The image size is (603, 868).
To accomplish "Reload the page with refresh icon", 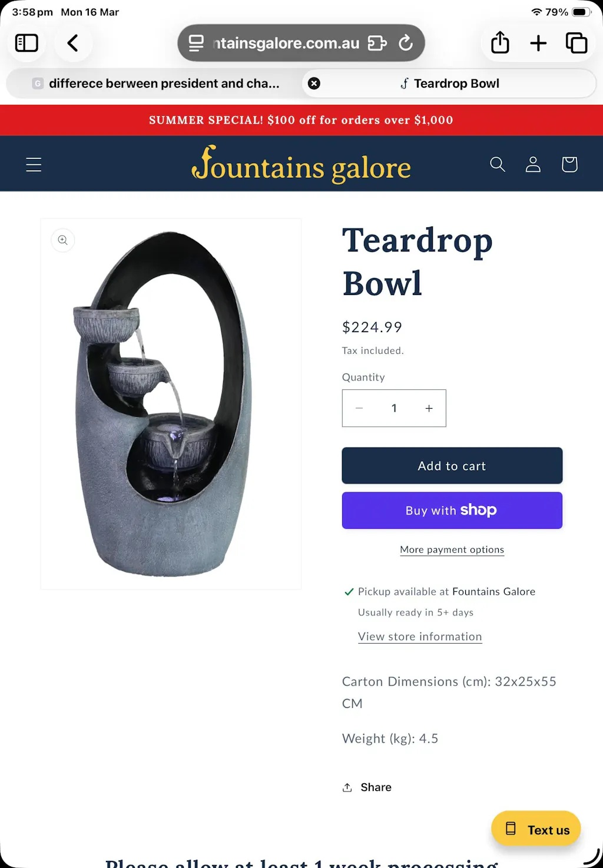I will click(406, 43).
